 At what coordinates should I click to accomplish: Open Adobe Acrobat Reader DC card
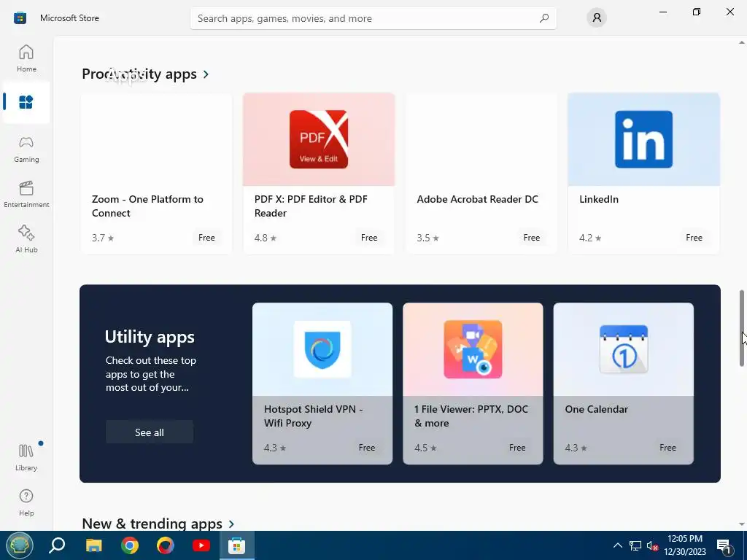[481, 174]
